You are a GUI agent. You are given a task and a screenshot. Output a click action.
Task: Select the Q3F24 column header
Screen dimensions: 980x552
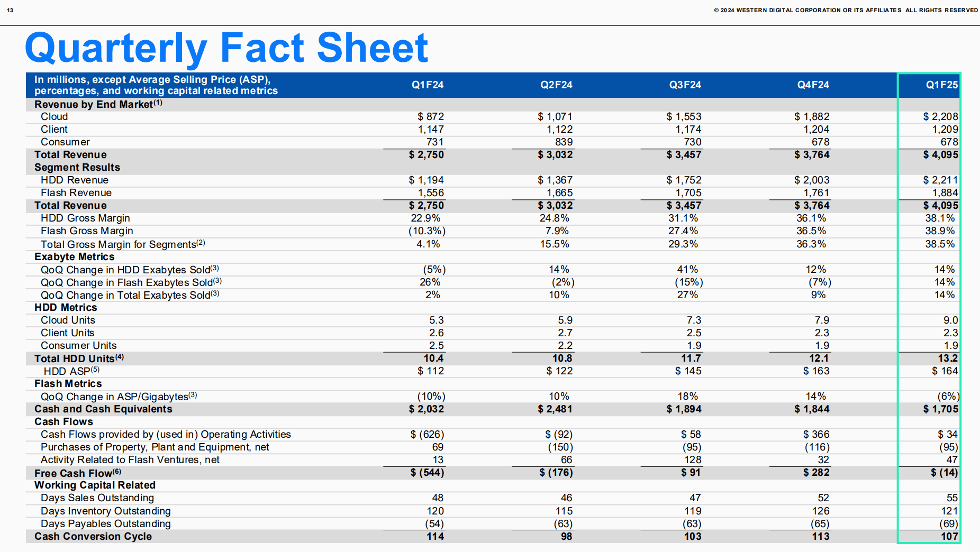(x=685, y=85)
